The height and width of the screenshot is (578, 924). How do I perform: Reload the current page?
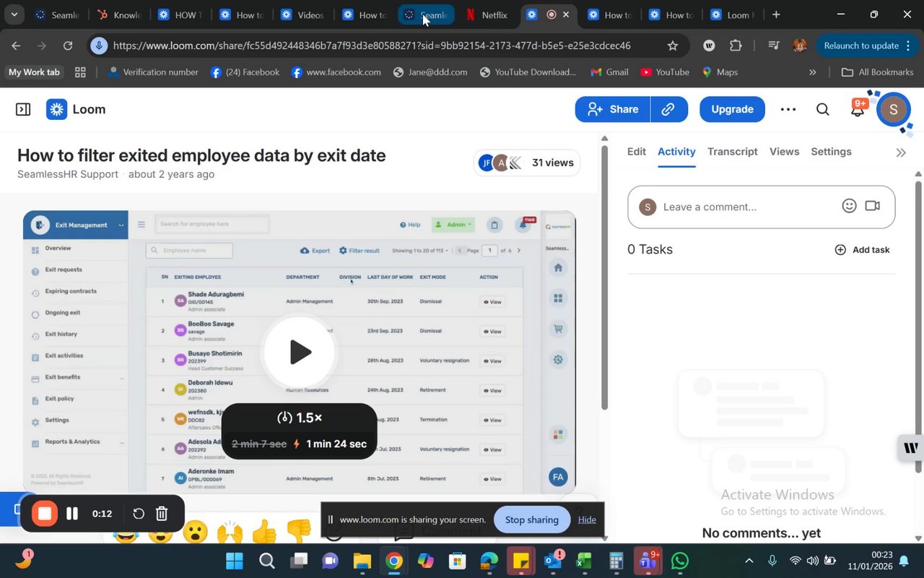[x=68, y=46]
